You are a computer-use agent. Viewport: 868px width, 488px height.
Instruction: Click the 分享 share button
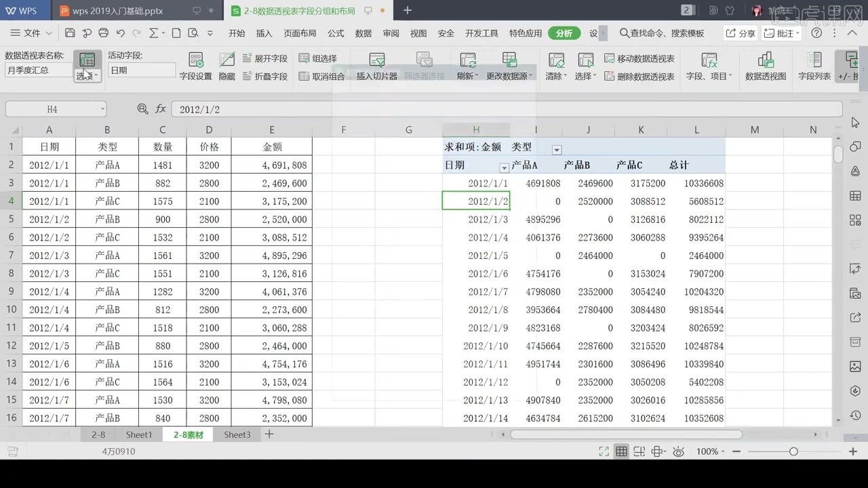[x=740, y=33]
